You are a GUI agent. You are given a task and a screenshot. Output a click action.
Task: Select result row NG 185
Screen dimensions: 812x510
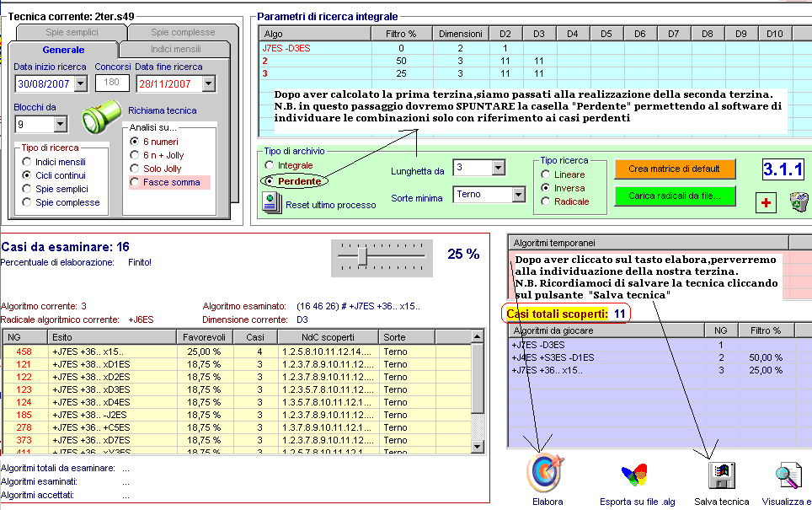237,415
